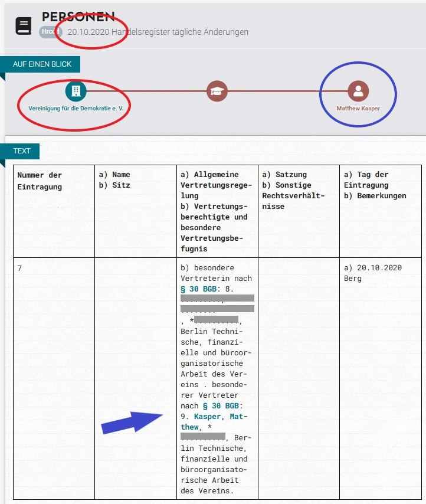The height and width of the screenshot is (504, 426).
Task: Click the graduation cap icon in the timeline
Action: (217, 91)
